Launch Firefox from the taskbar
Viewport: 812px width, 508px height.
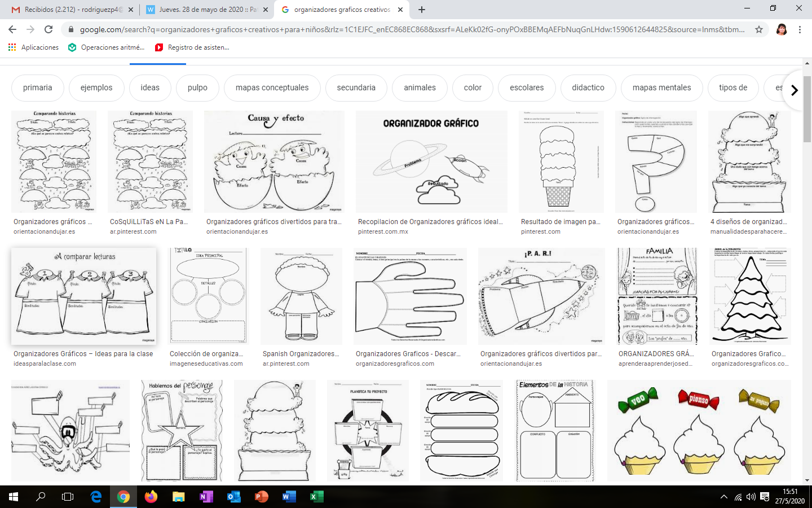pos(151,497)
